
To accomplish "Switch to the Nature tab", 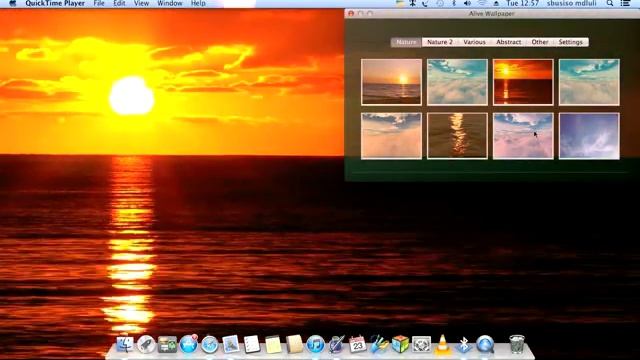I will (x=406, y=42).
